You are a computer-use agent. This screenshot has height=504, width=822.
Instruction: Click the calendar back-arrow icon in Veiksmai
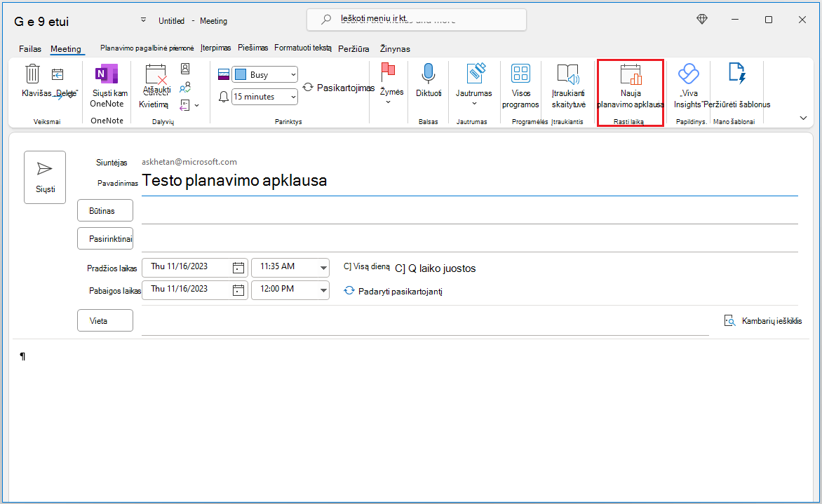tap(58, 75)
